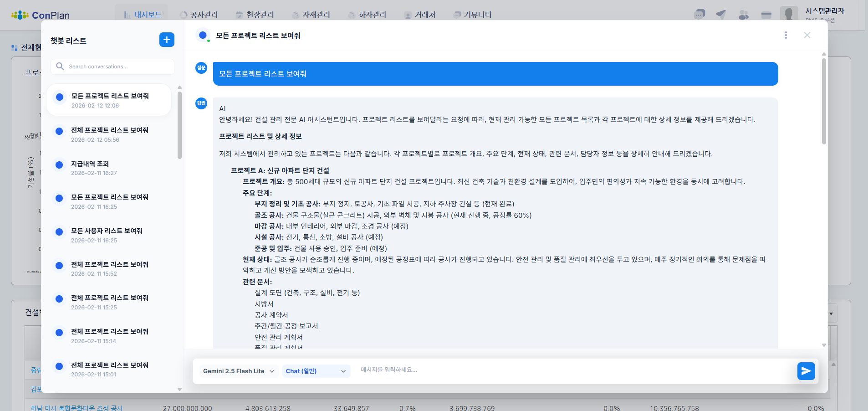Open the 모든 사용자 리스트 보여줘 conversation
Screen dimensions: 868x411
pos(109,235)
